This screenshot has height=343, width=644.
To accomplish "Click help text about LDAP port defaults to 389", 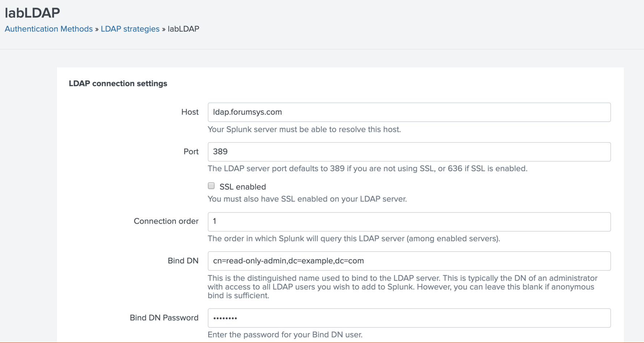I will point(368,169).
